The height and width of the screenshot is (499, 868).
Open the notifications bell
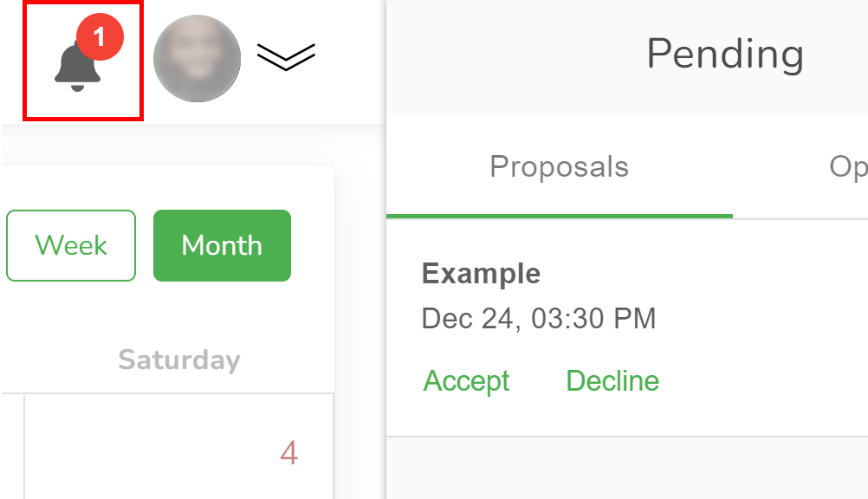point(77,66)
